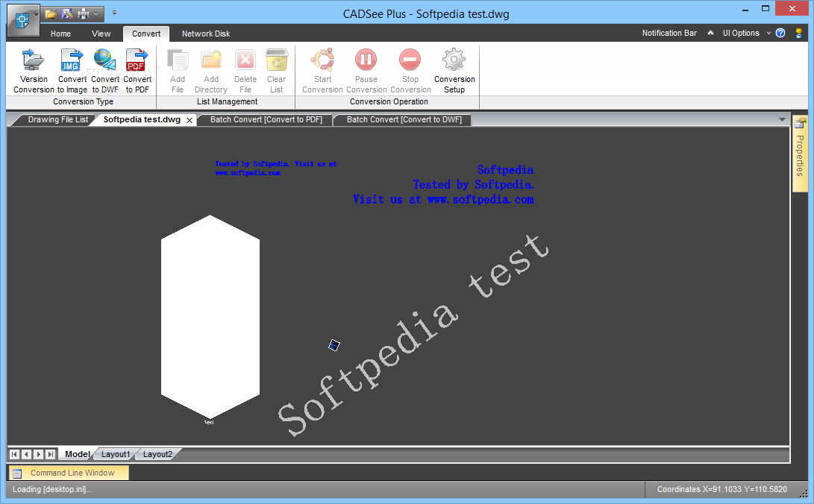Open the Network Disk ribbon tab
Image resolution: width=814 pixels, height=504 pixels.
[x=206, y=34]
